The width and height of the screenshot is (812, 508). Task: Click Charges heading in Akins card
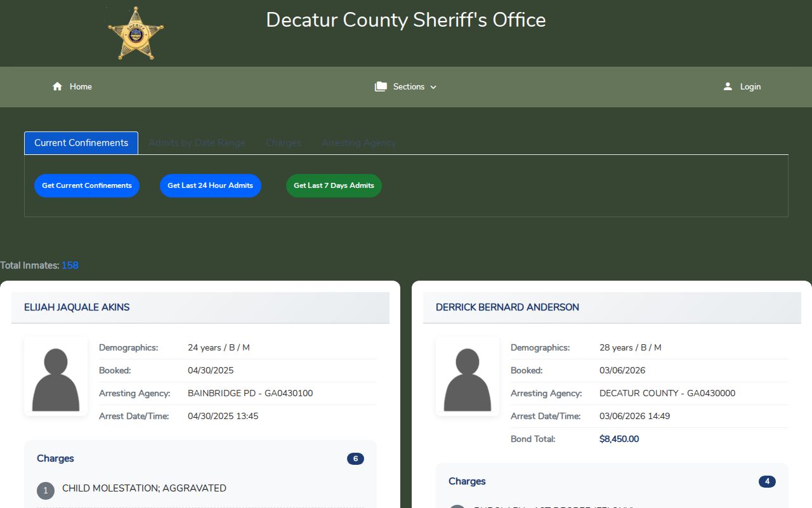tap(55, 458)
